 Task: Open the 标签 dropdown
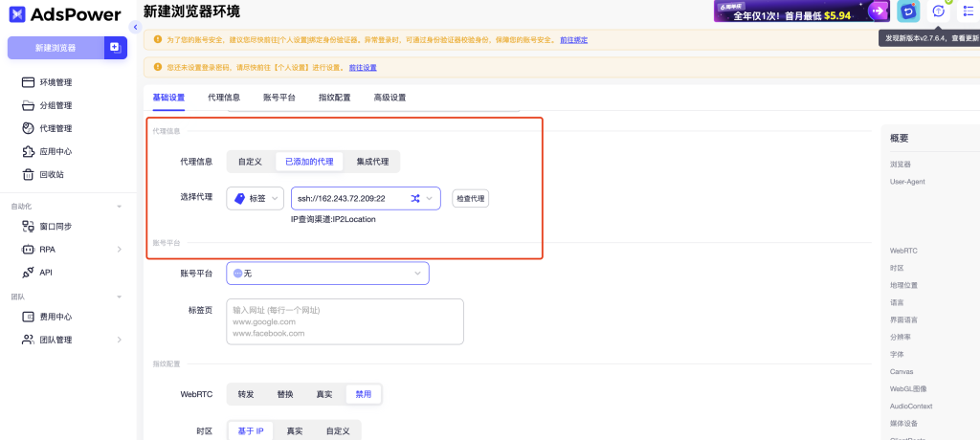[x=255, y=199]
